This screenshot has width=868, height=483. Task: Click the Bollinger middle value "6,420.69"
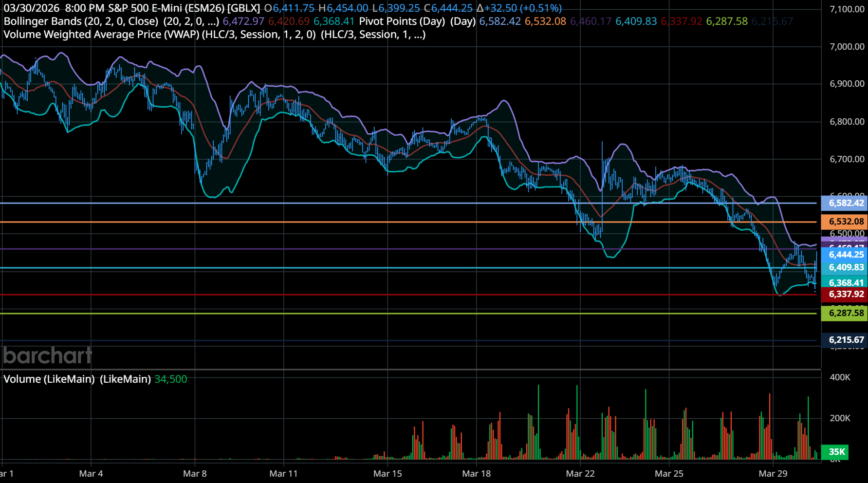[289, 21]
